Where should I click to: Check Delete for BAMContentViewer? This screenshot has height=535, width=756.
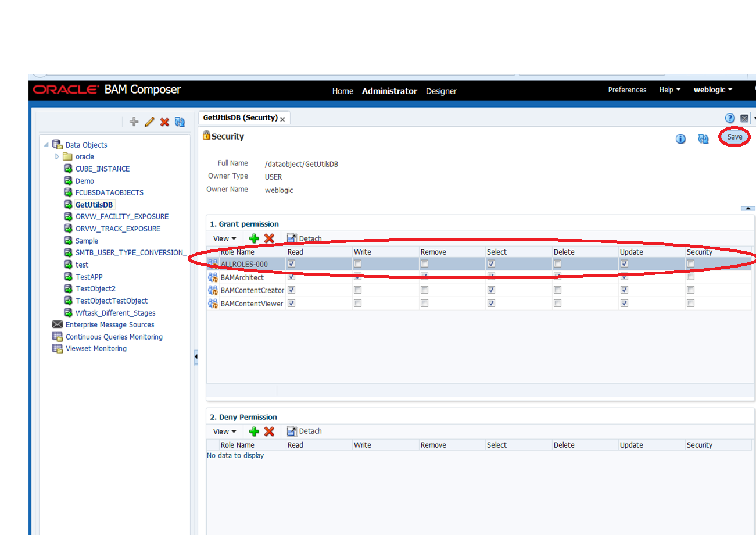[x=558, y=303]
